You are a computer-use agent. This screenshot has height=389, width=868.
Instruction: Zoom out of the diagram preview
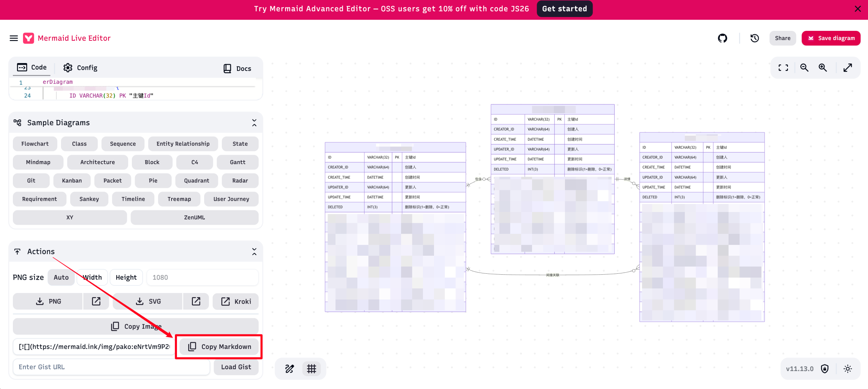[x=804, y=68]
